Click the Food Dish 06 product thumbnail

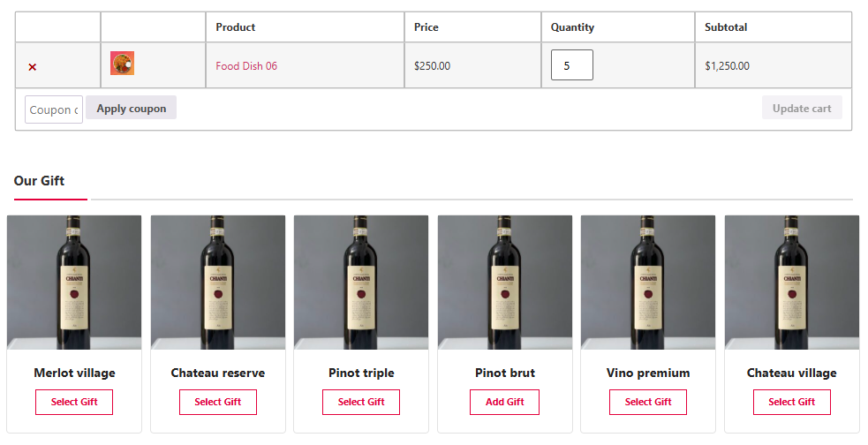point(122,64)
